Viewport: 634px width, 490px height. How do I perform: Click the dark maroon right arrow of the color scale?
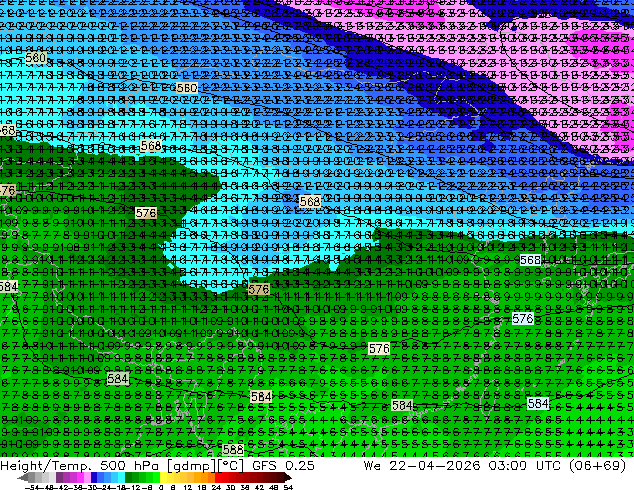point(288,478)
